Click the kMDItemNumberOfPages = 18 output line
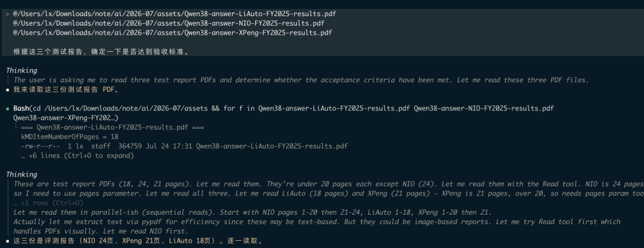Screen dimensions: 644x248 (69, 137)
